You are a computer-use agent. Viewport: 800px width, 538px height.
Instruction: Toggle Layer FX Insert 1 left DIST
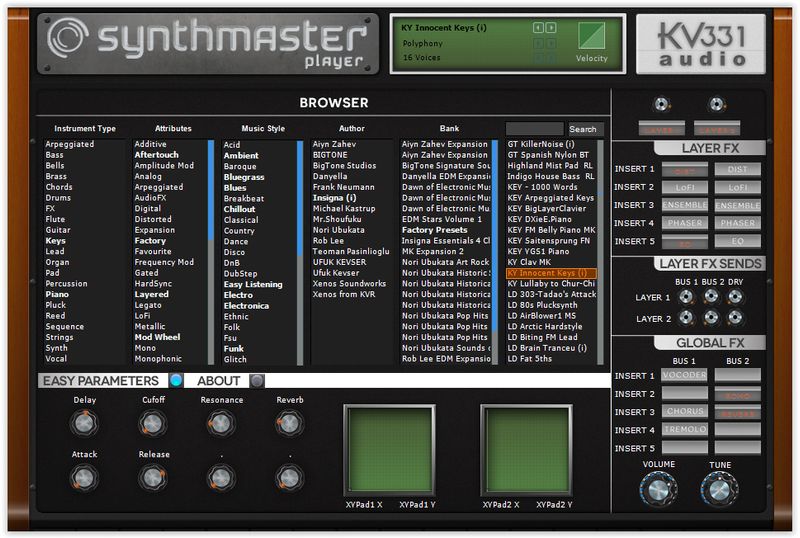[x=685, y=169]
